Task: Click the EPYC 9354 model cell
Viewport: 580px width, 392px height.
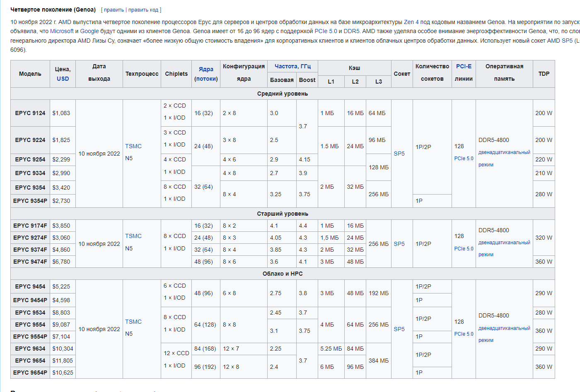Action: tap(30, 188)
